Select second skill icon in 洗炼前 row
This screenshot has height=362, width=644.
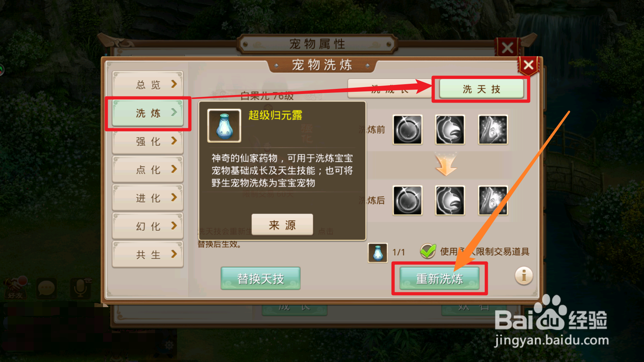point(450,130)
